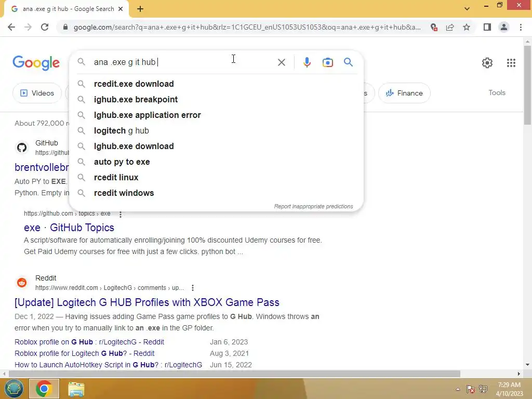The image size is (532, 399).
Task: Click the horizontal scrollbar thumb
Action: click(234, 374)
